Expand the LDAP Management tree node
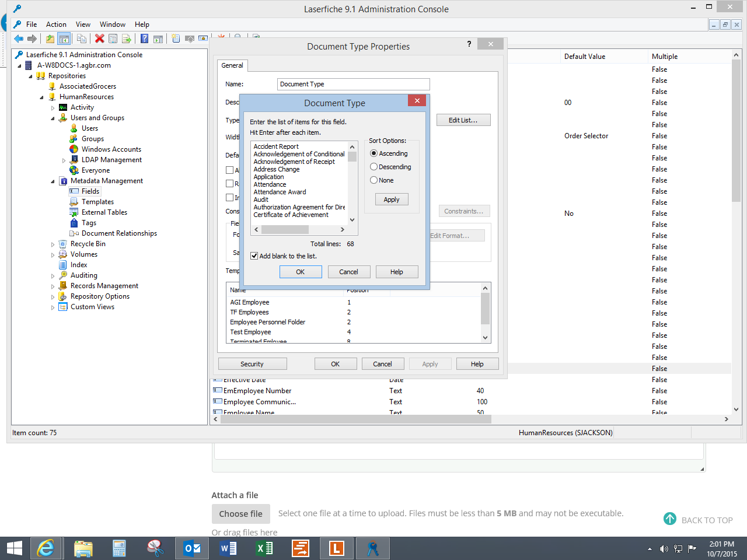The height and width of the screenshot is (560, 747). (64, 160)
